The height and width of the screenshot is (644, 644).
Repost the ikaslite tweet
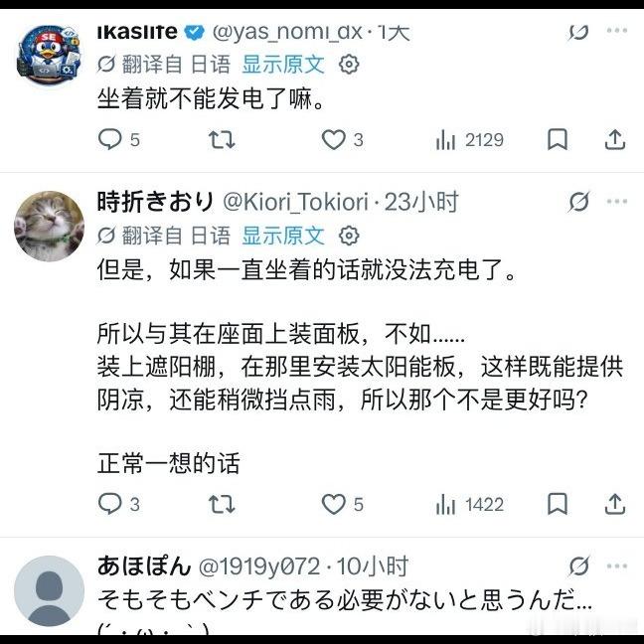[221, 140]
